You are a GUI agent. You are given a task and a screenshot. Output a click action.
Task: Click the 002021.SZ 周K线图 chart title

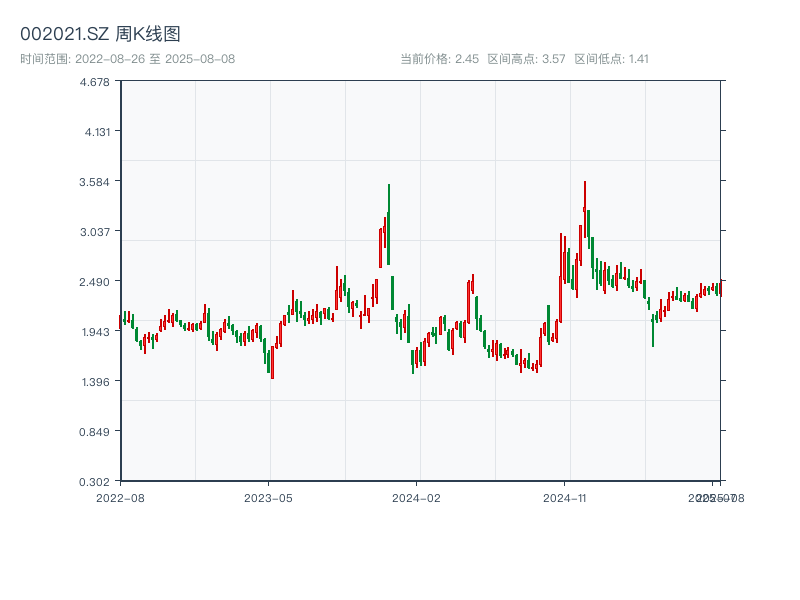[100, 34]
